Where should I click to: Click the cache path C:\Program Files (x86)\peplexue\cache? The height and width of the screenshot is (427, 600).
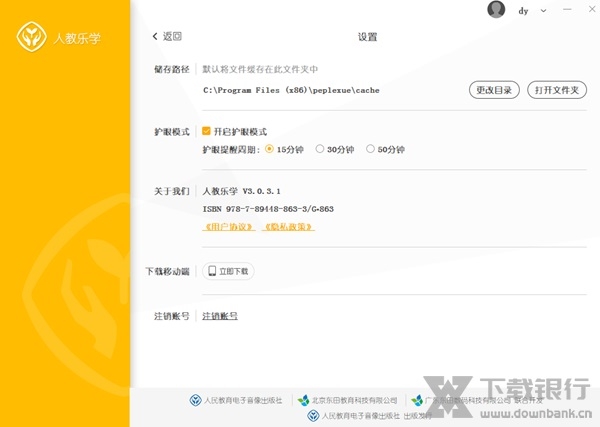pos(291,90)
